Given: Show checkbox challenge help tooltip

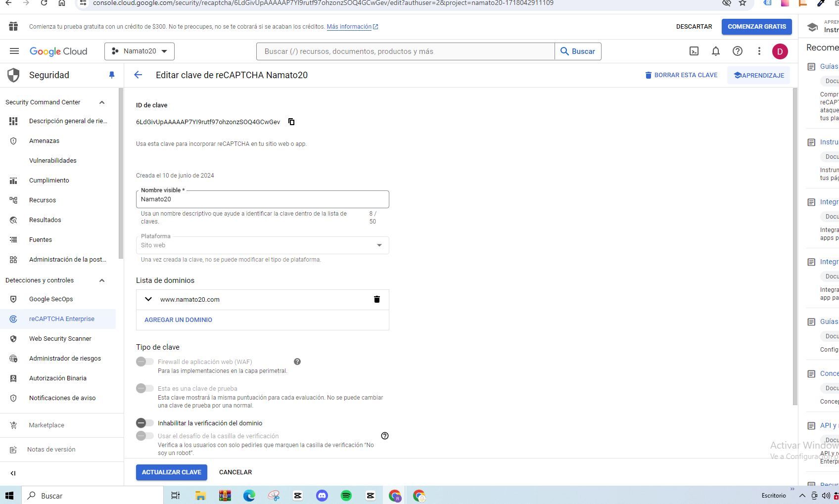Looking at the screenshot, I should tap(385, 436).
